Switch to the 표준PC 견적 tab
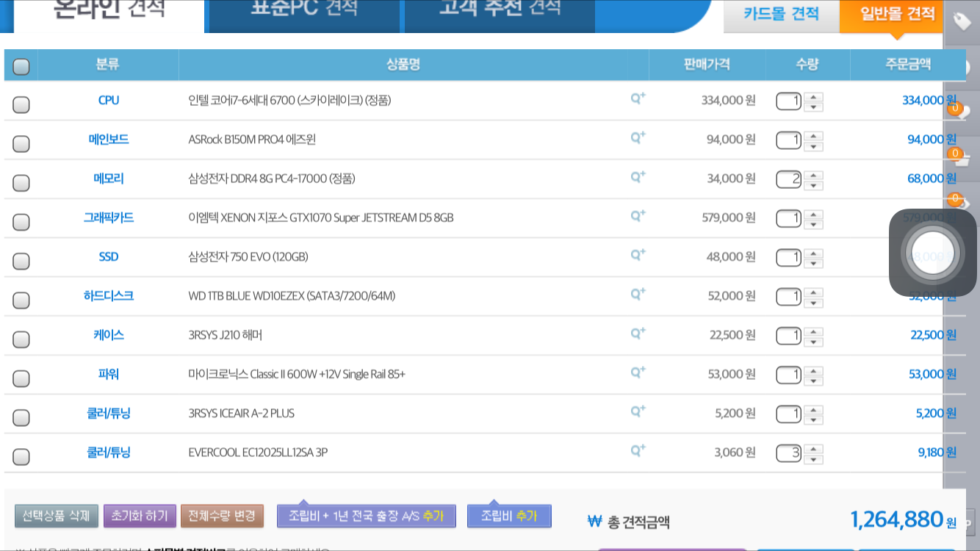Image resolution: width=980 pixels, height=551 pixels. point(304,9)
